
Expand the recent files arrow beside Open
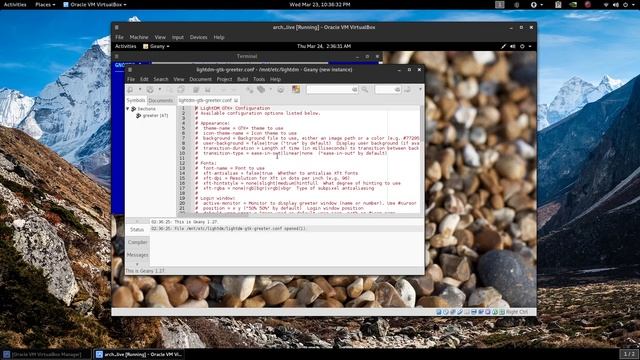pyautogui.click(x=160, y=89)
